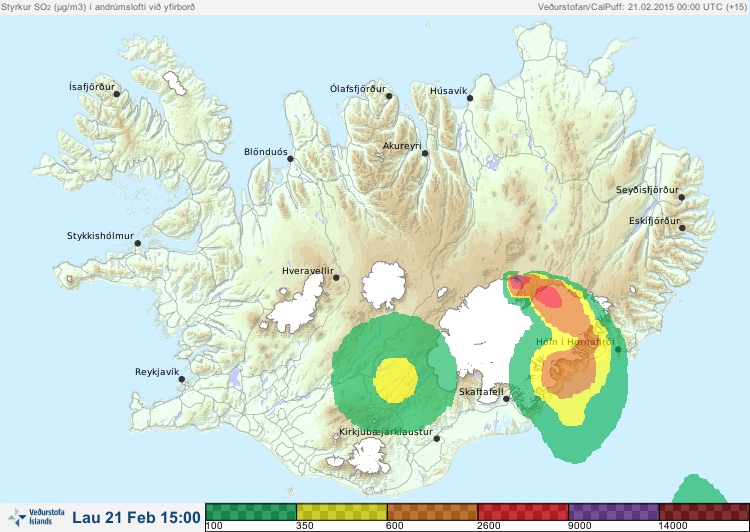
Task: Click the Reykjavík location dot
Action: pos(182,379)
